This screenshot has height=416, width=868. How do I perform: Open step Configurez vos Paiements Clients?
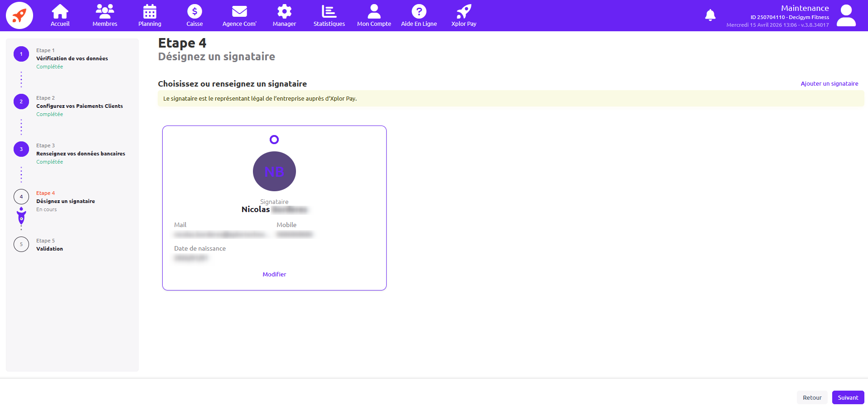coord(79,106)
